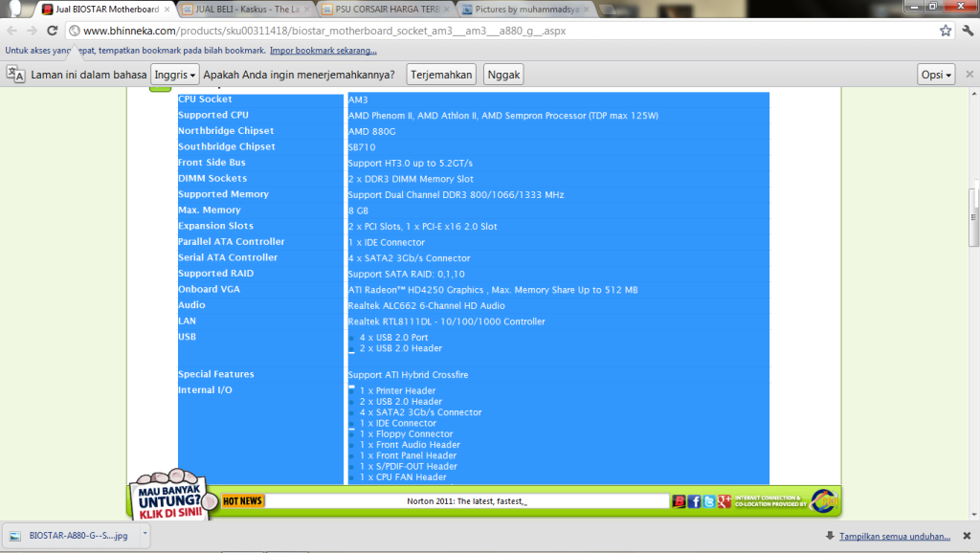980x553 pixels.
Task: Close the Jual BIOSTAR Motherboard tab
Action: (167, 10)
